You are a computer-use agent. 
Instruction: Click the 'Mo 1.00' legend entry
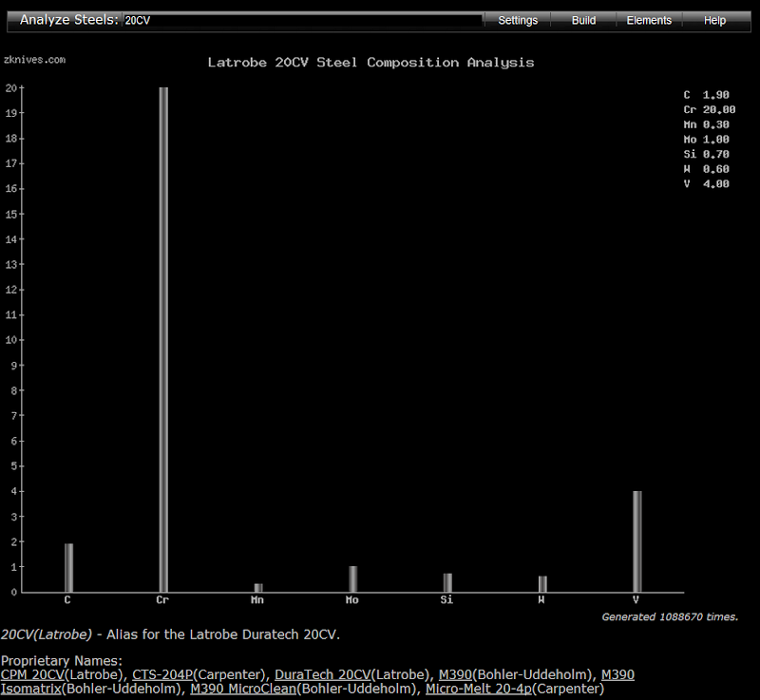pos(706,140)
